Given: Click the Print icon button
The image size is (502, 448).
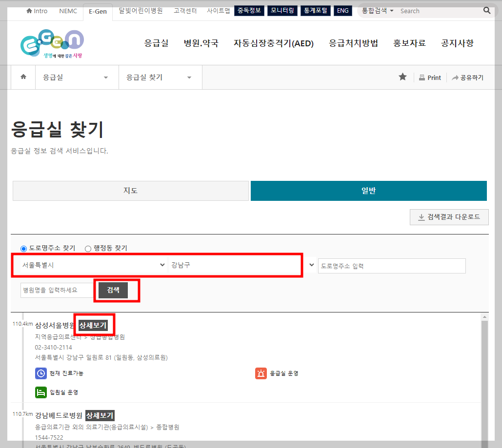Looking at the screenshot, I should tap(430, 78).
